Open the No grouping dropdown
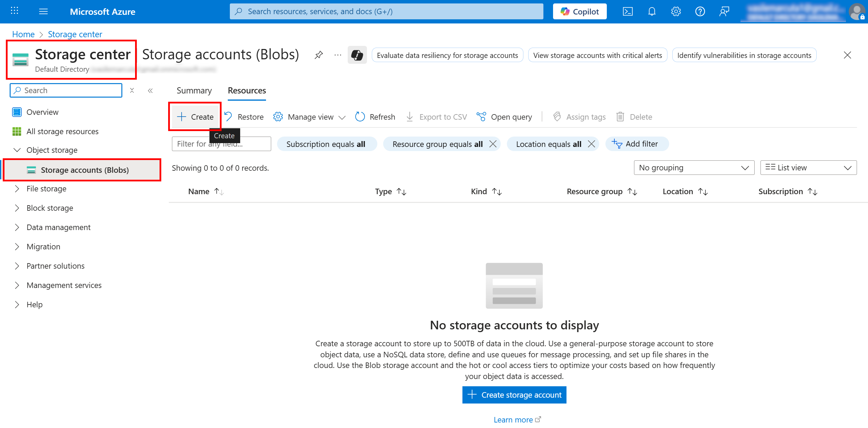 [694, 168]
